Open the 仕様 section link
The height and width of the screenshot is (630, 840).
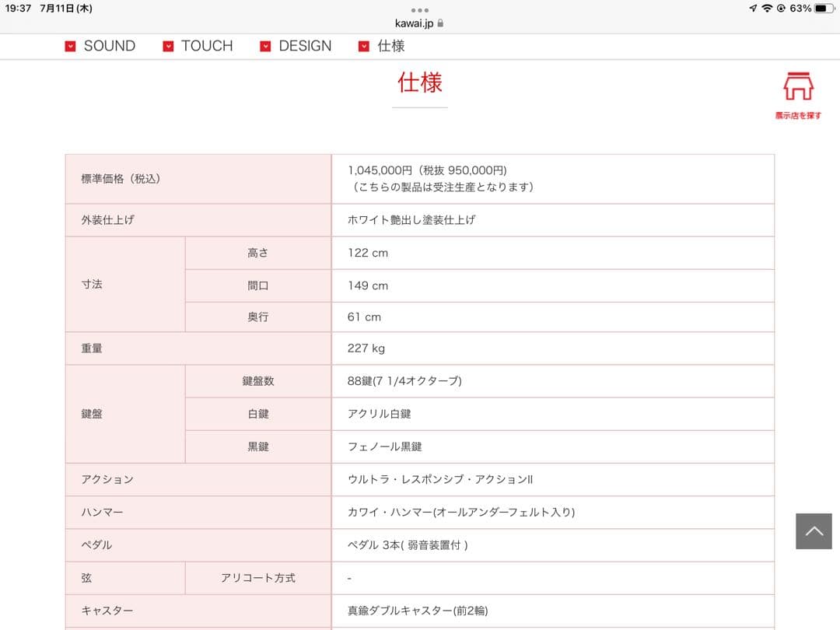(390, 46)
